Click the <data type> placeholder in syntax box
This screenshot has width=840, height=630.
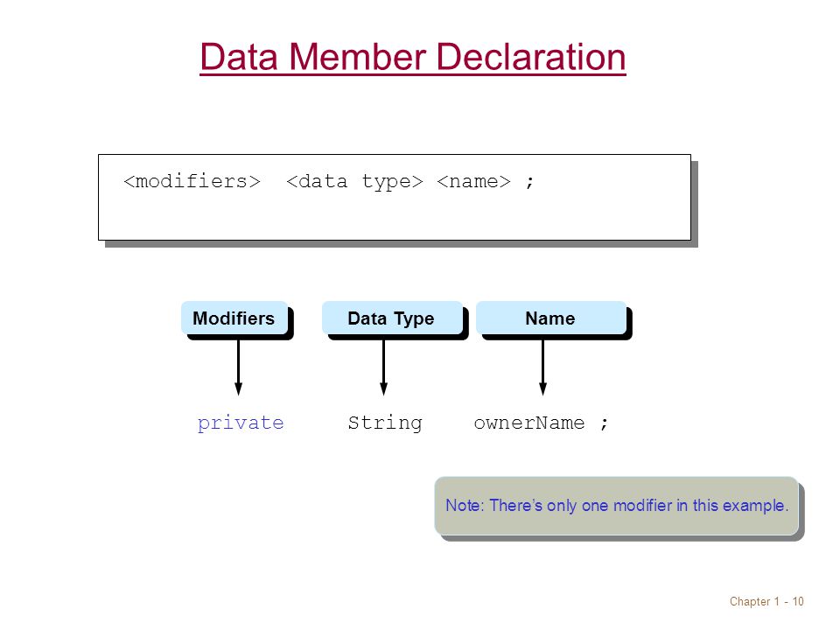[354, 181]
